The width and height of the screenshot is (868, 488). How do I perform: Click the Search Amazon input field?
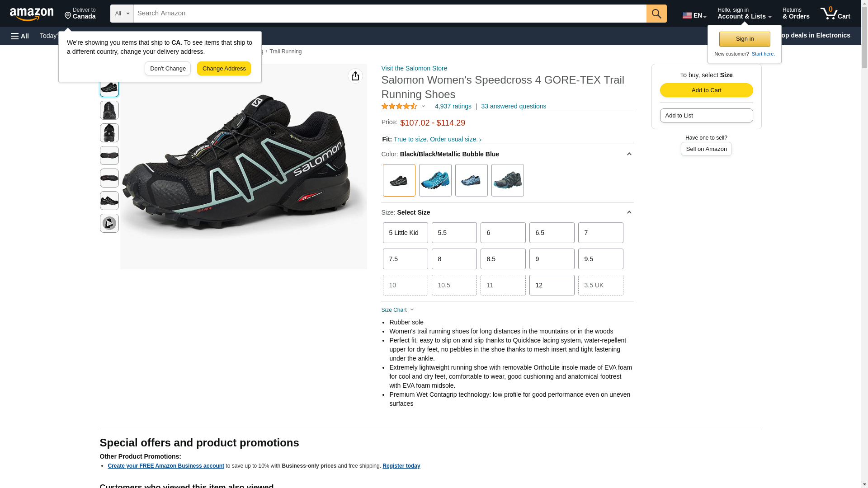click(390, 14)
